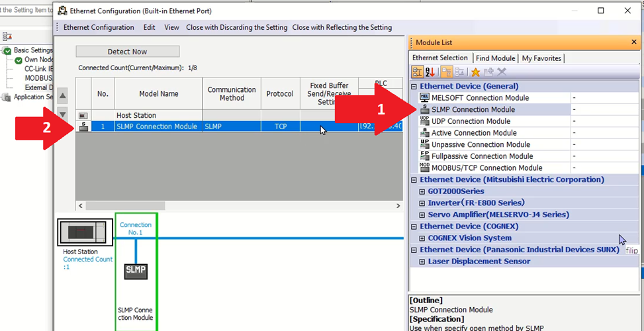Switch to Ethernet Selection tab
The height and width of the screenshot is (331, 644).
coord(440,58)
